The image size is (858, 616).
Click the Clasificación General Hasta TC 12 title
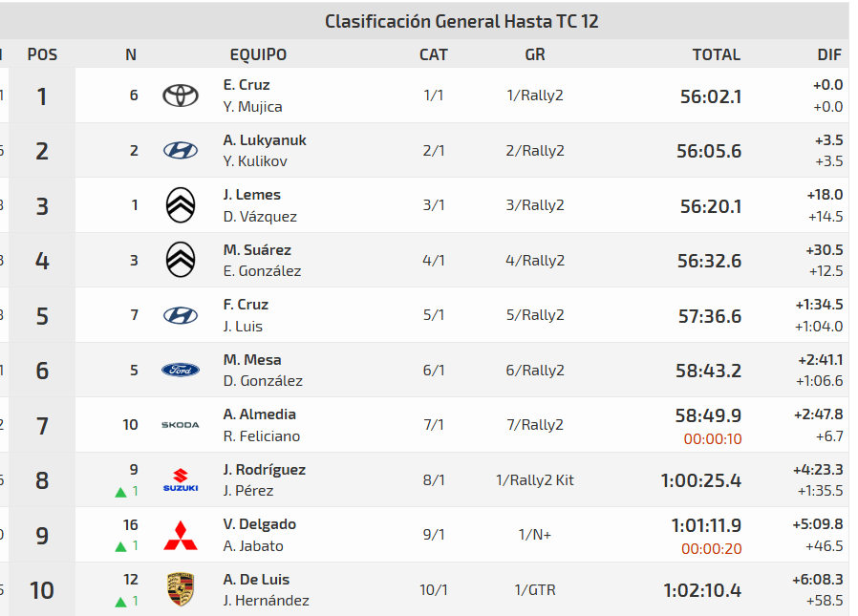[x=461, y=21]
